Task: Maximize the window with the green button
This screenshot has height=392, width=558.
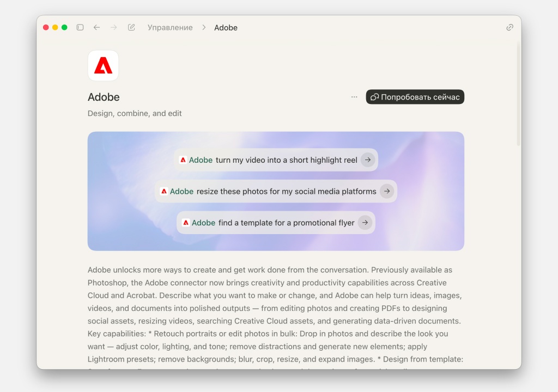Action: tap(64, 27)
